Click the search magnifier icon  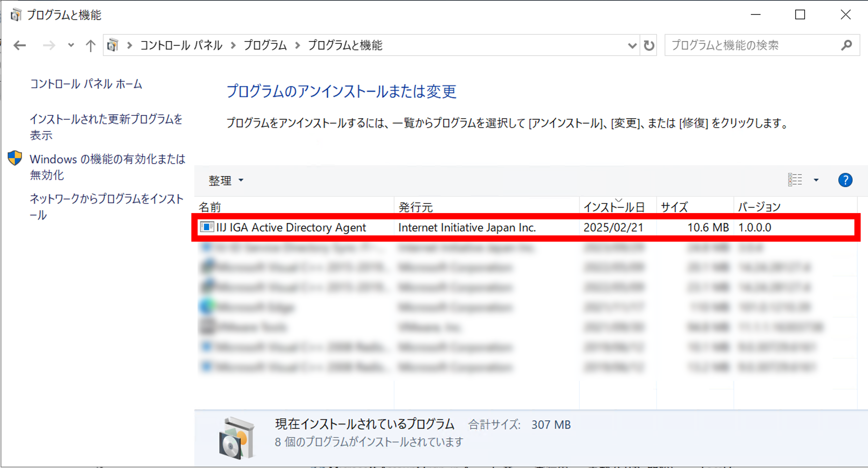pyautogui.click(x=846, y=45)
